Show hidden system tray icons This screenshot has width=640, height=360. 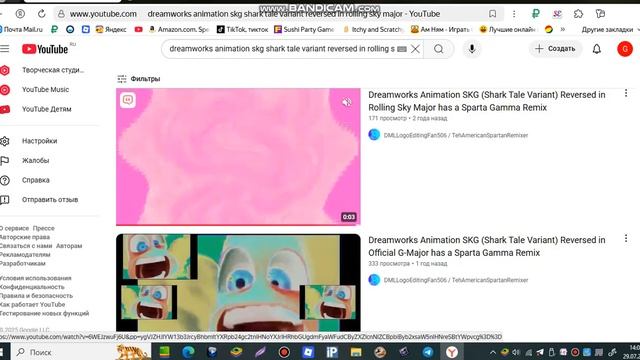pos(493,352)
